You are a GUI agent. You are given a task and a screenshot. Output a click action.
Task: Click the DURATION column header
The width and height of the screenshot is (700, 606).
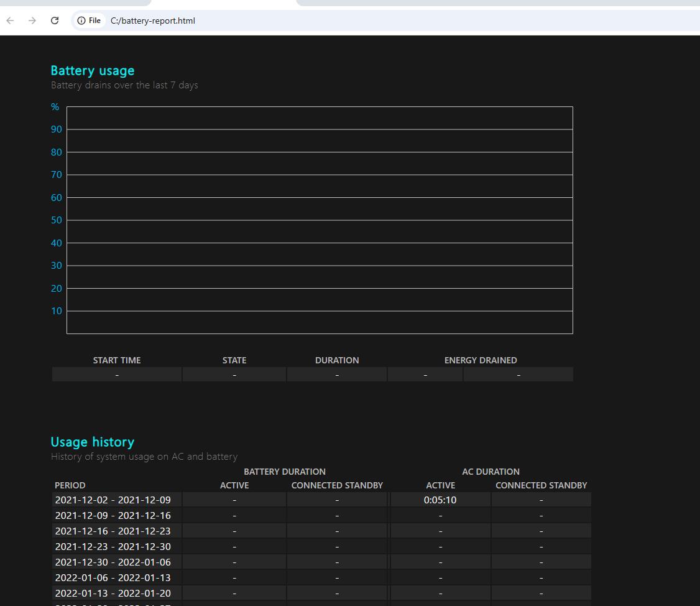coord(337,360)
